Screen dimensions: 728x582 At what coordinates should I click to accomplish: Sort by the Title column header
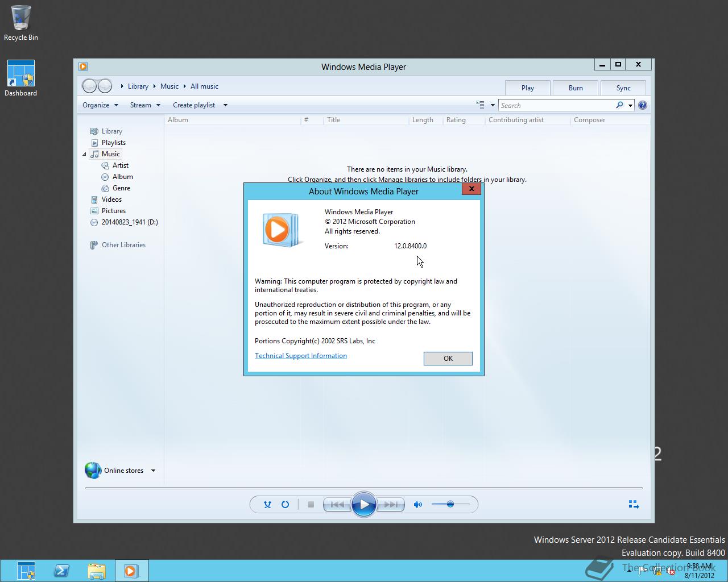pyautogui.click(x=366, y=120)
